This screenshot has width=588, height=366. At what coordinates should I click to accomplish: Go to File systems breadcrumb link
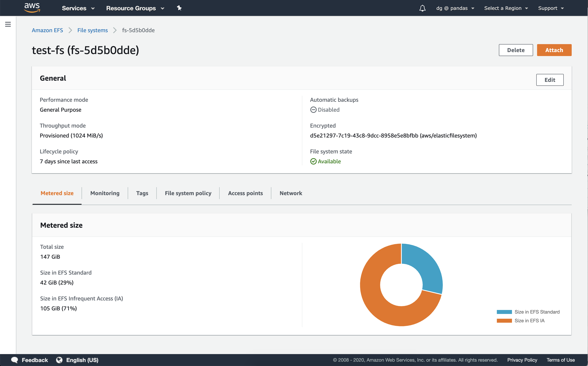click(92, 30)
